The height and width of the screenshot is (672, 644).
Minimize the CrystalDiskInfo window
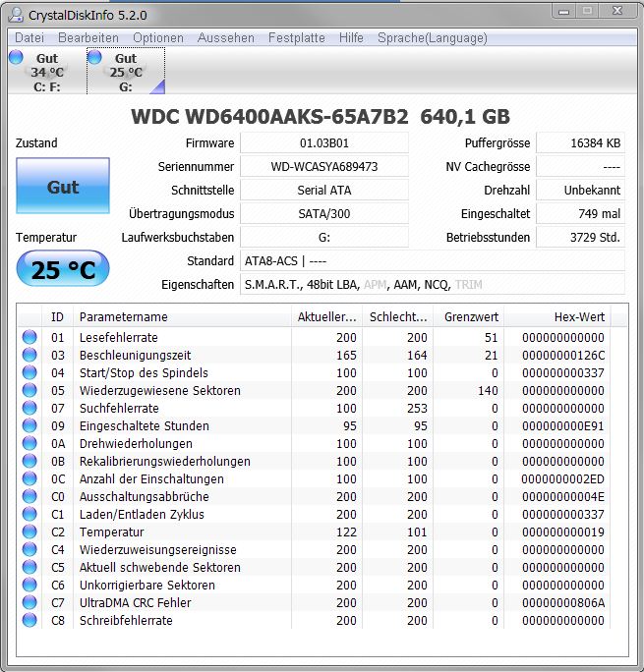[563, 11]
